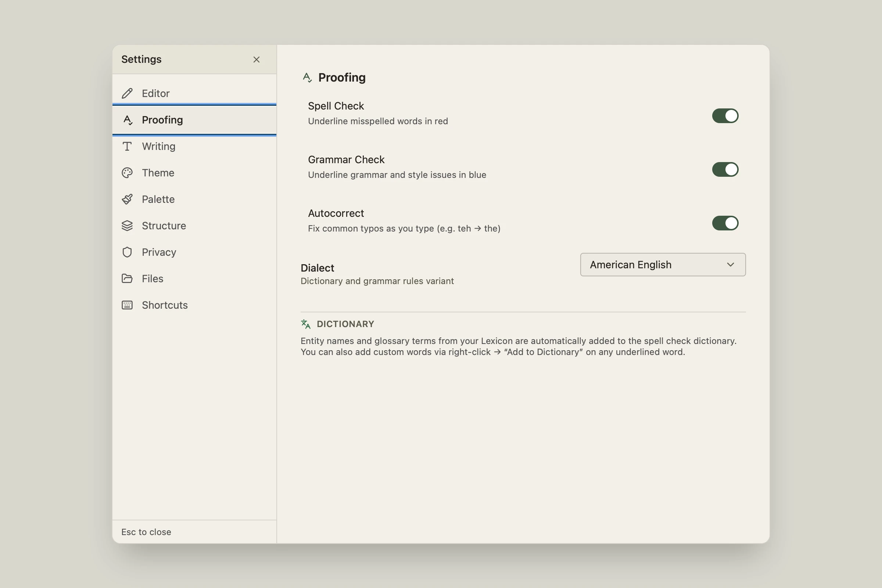
Task: Open the Privacy settings
Action: (194, 252)
